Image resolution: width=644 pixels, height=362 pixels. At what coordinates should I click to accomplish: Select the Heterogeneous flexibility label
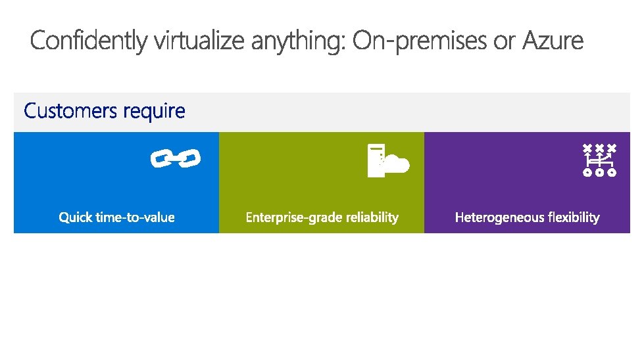(527, 217)
